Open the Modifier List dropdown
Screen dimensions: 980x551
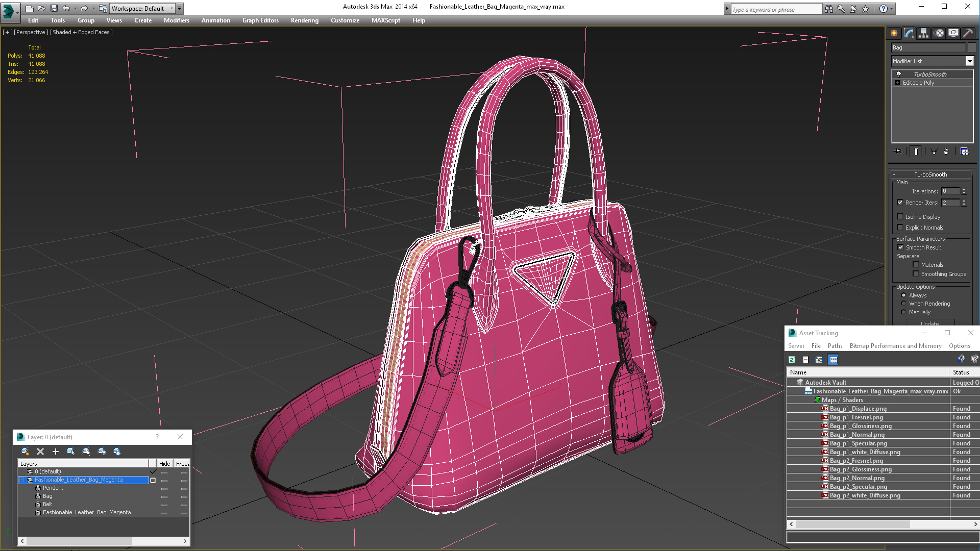point(969,61)
